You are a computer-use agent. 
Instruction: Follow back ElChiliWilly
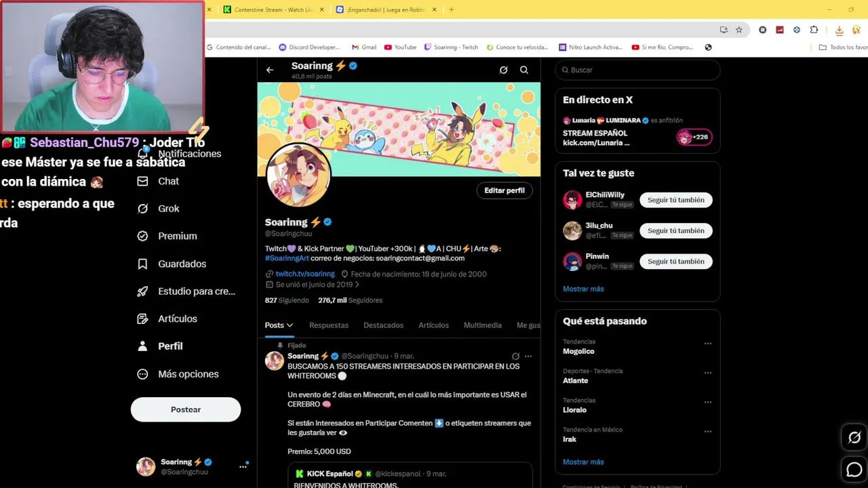click(x=676, y=200)
